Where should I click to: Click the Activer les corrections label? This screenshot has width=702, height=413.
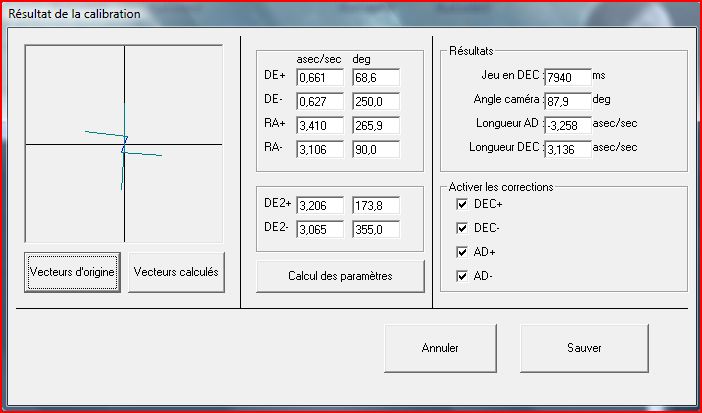pyautogui.click(x=501, y=187)
